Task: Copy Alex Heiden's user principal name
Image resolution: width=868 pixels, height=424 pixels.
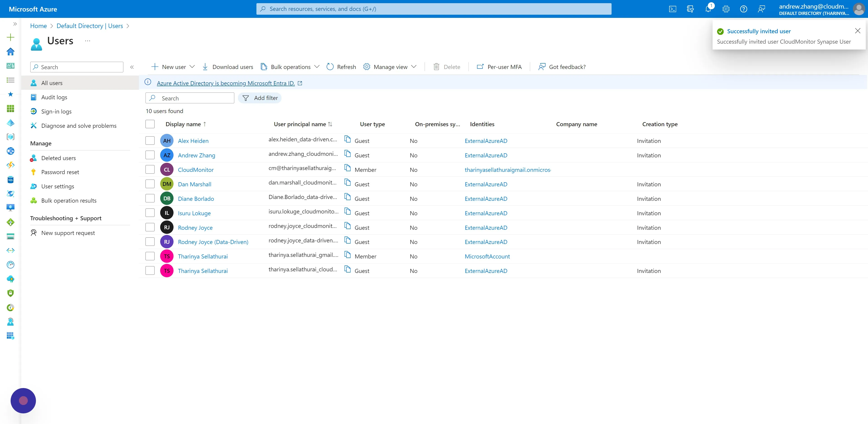Action: (347, 139)
